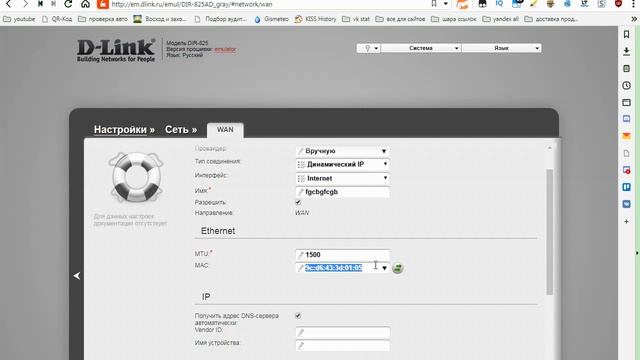Screen dimensions: 640x360
Task: Open the проверка авто bookmark folder
Action: (x=103, y=19)
